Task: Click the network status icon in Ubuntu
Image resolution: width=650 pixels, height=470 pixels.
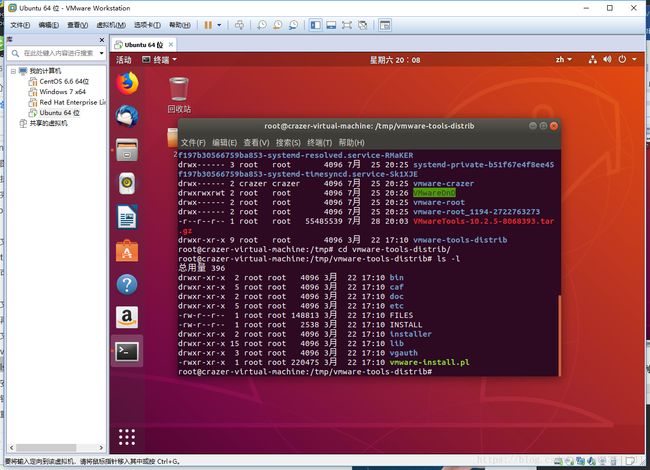Action: pos(593,60)
